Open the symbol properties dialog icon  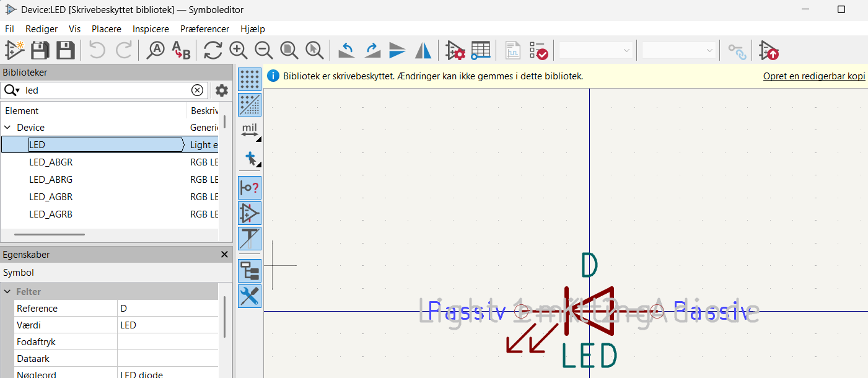[455, 50]
